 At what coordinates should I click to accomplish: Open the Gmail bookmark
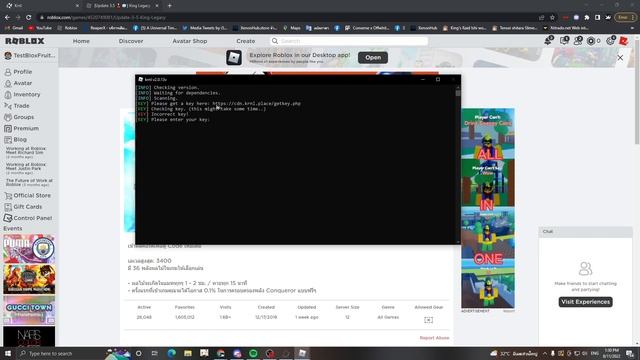14,28
